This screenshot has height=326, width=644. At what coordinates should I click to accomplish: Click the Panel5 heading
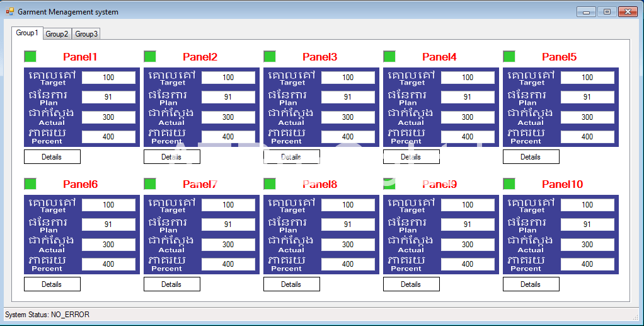(x=560, y=57)
